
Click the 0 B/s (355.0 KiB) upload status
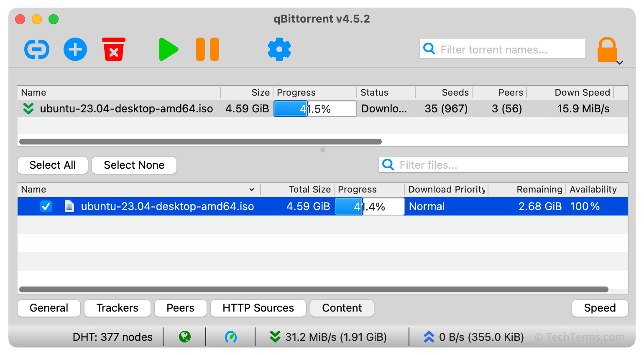pos(481,337)
